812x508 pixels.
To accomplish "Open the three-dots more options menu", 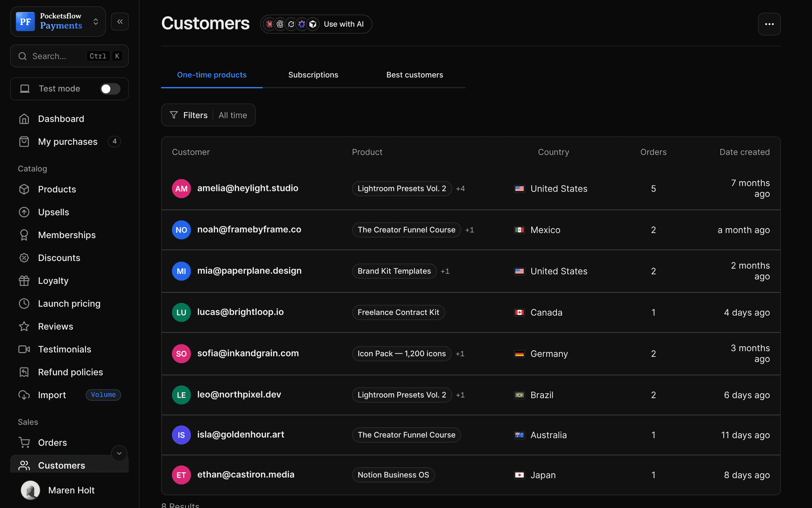I will (769, 24).
